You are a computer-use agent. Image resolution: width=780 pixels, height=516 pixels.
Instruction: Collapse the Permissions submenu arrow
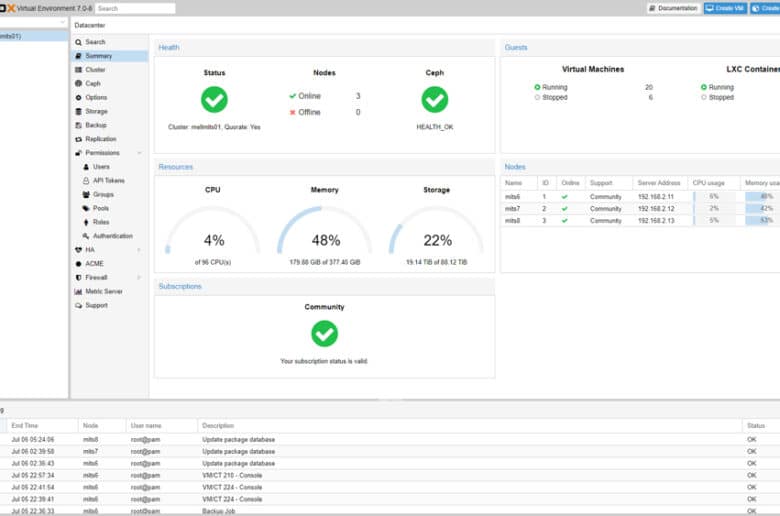pos(140,153)
